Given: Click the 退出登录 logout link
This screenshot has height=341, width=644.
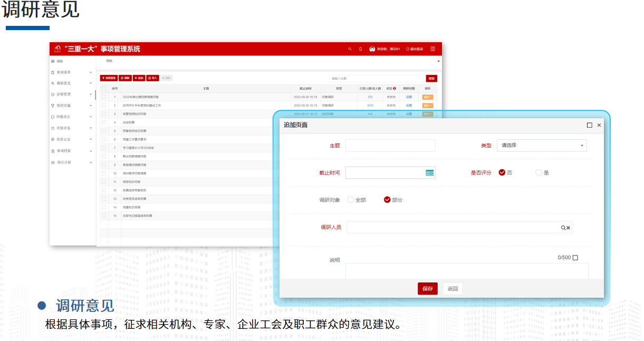Looking at the screenshot, I should pos(415,49).
